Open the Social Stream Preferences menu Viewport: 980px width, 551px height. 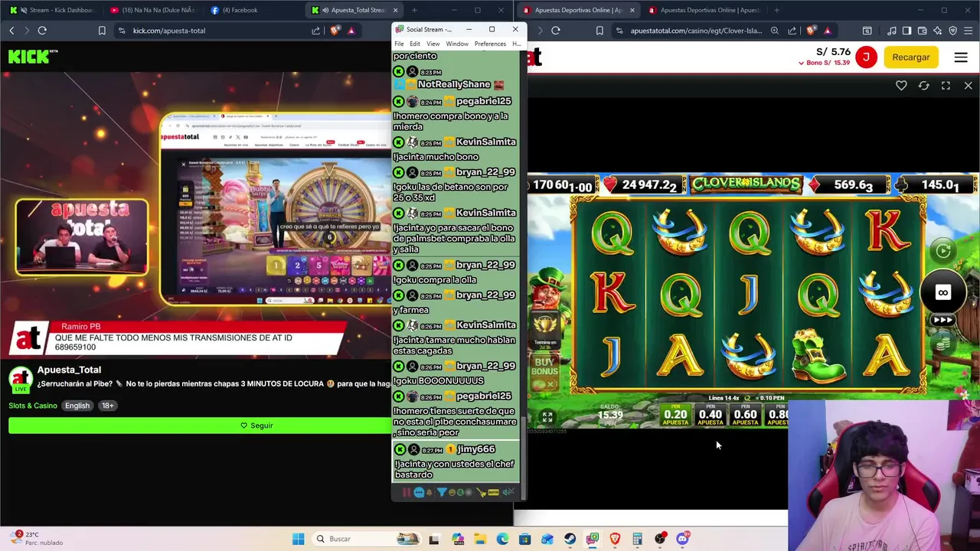490,44
